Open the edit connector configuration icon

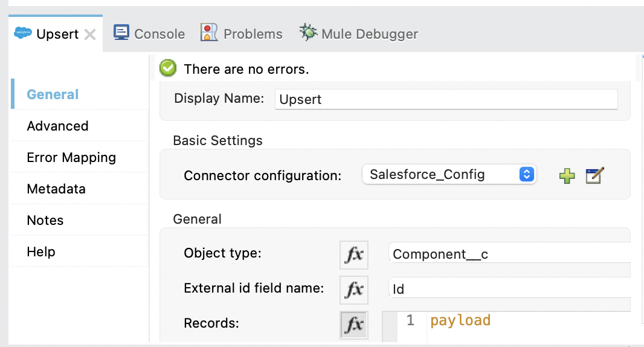point(595,176)
